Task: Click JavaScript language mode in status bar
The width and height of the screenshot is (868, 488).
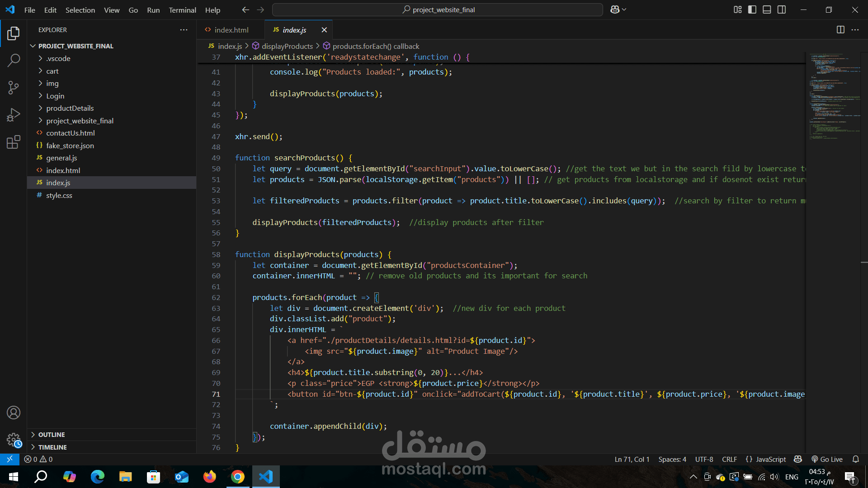Action: 771,459
